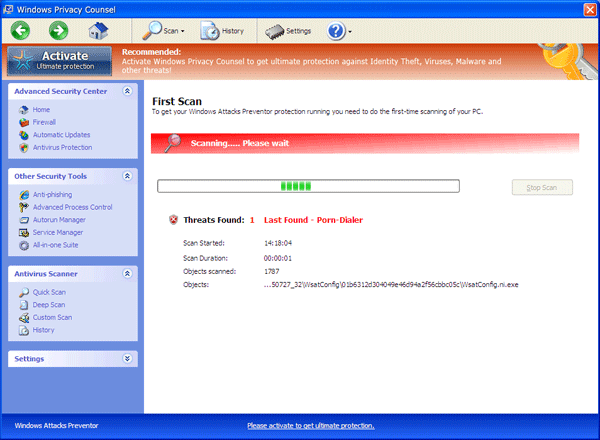Click the app icon in title bar

point(8,10)
